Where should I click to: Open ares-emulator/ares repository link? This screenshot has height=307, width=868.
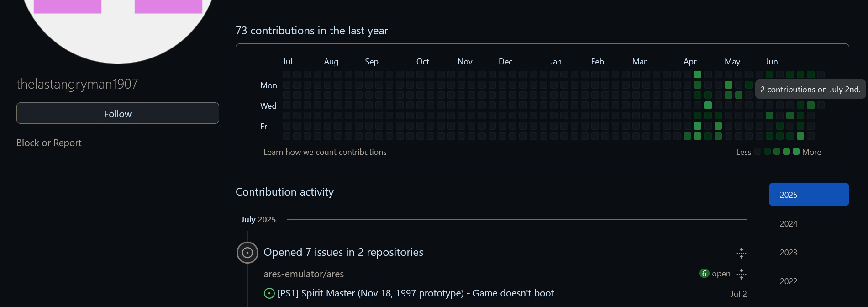(304, 274)
